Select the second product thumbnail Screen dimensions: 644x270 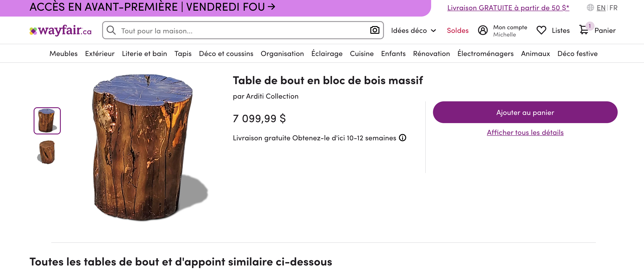[47, 152]
